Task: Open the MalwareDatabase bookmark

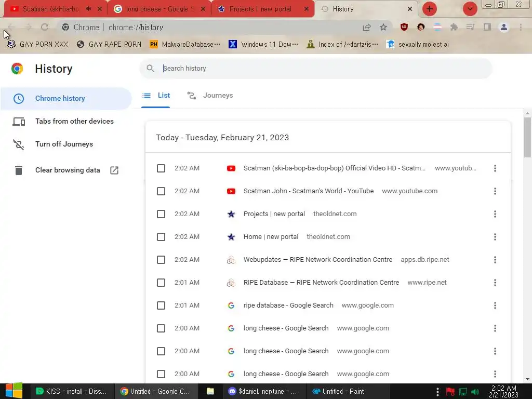Action: pos(185,45)
